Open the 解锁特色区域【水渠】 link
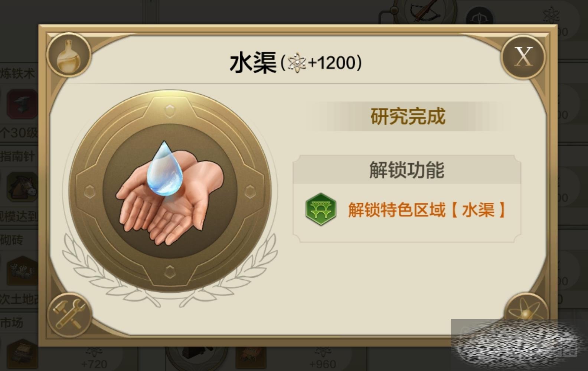Viewport: 588px width, 371px height. point(427,210)
